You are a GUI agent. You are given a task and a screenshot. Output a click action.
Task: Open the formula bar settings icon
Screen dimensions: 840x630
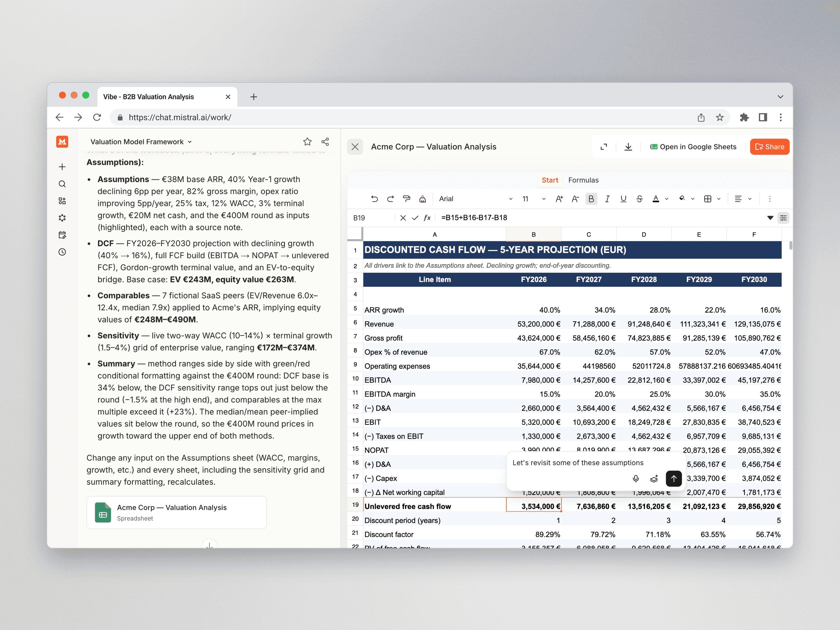[x=783, y=218]
